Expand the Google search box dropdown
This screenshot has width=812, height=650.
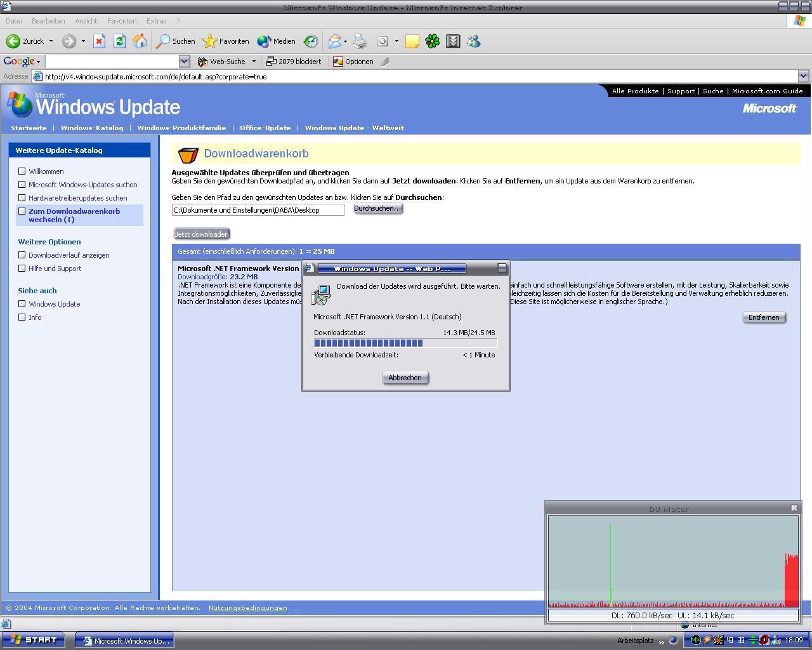click(184, 62)
